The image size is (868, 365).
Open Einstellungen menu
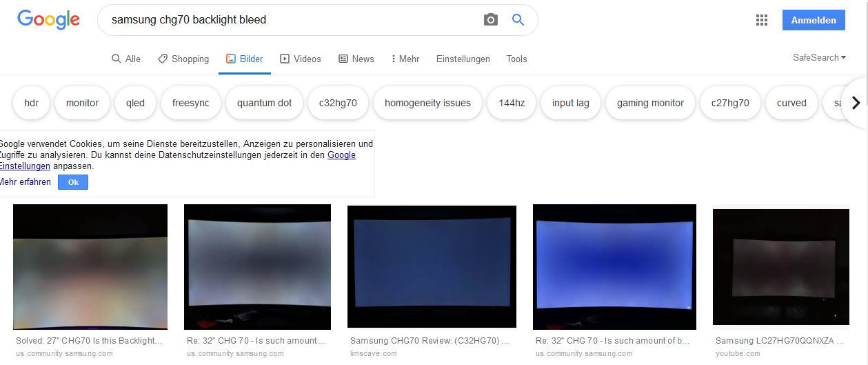click(463, 59)
